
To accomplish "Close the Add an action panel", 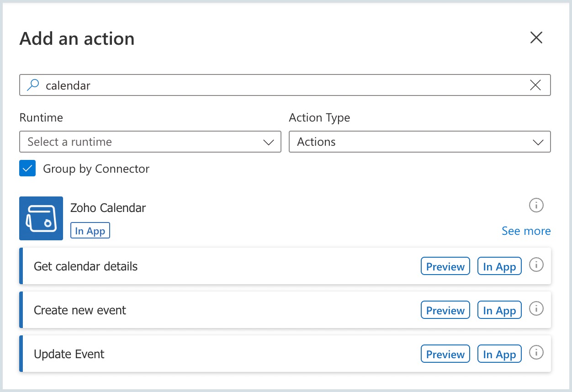I will coord(536,37).
